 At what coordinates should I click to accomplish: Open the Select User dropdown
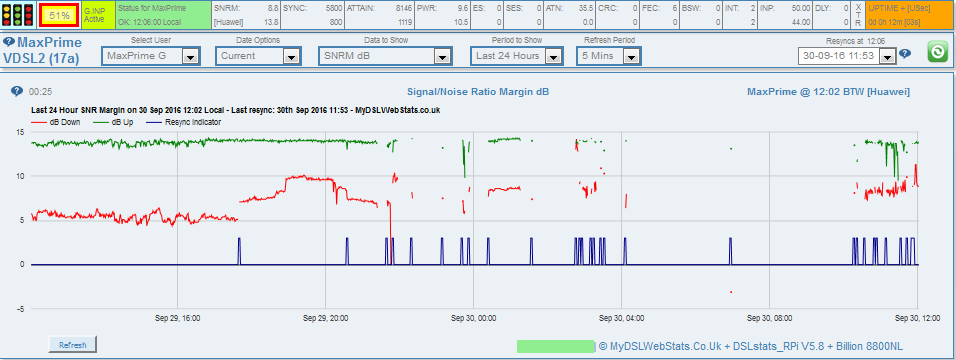click(151, 56)
